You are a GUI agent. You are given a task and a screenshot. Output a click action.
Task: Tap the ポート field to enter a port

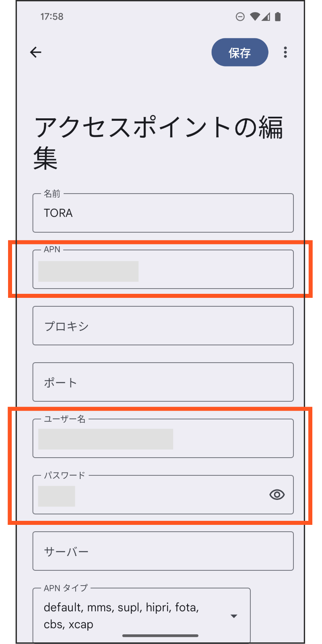163,382
